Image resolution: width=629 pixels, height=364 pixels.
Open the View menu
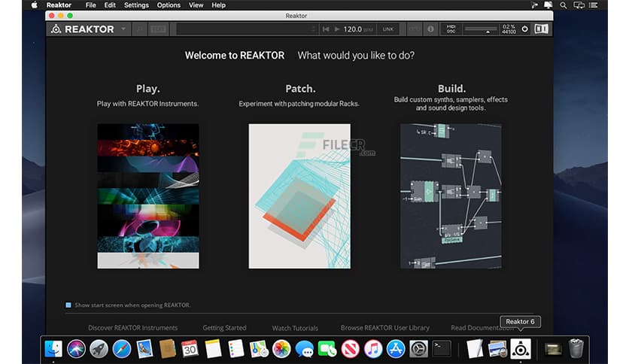pyautogui.click(x=196, y=5)
